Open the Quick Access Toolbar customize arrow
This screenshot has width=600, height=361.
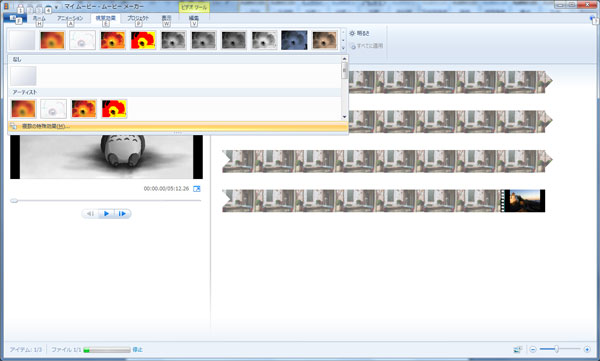click(x=56, y=7)
